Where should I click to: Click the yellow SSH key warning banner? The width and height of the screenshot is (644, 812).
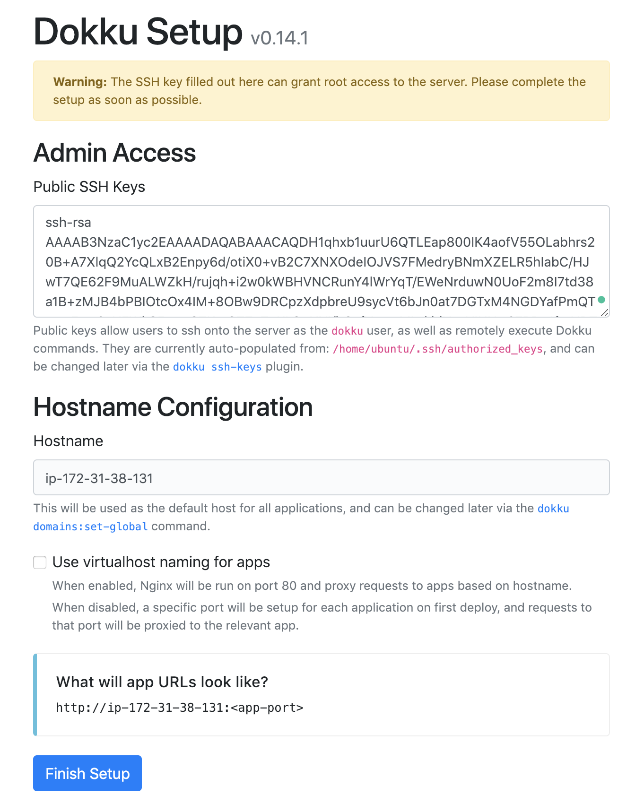pyautogui.click(x=322, y=91)
